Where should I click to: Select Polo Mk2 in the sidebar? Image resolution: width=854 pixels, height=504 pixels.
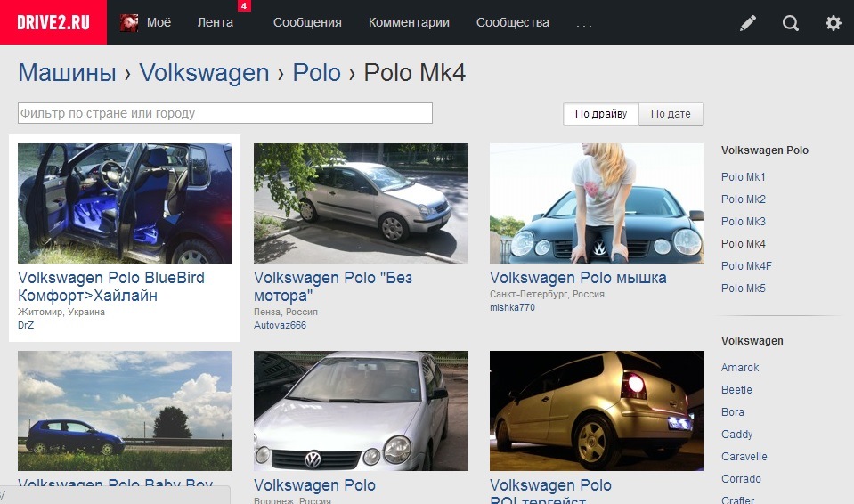(743, 199)
